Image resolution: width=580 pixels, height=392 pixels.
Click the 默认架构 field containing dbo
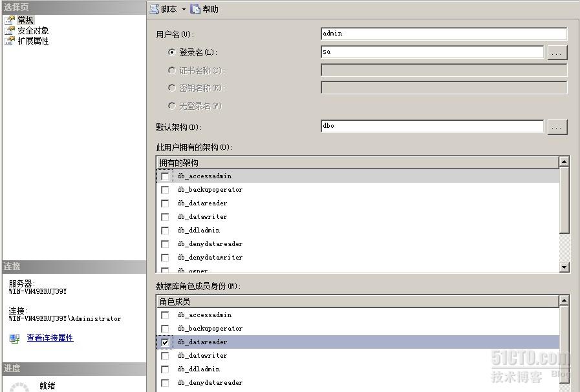(x=433, y=126)
